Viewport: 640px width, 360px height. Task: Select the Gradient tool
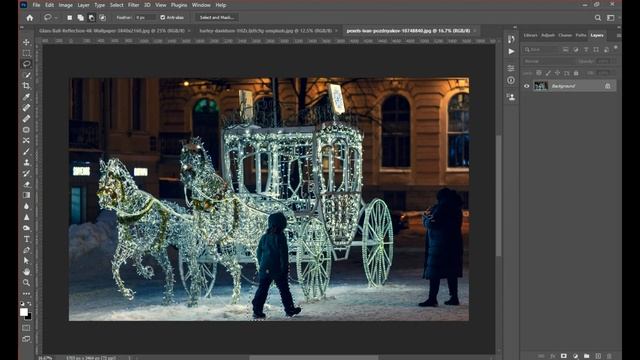pos(26,196)
